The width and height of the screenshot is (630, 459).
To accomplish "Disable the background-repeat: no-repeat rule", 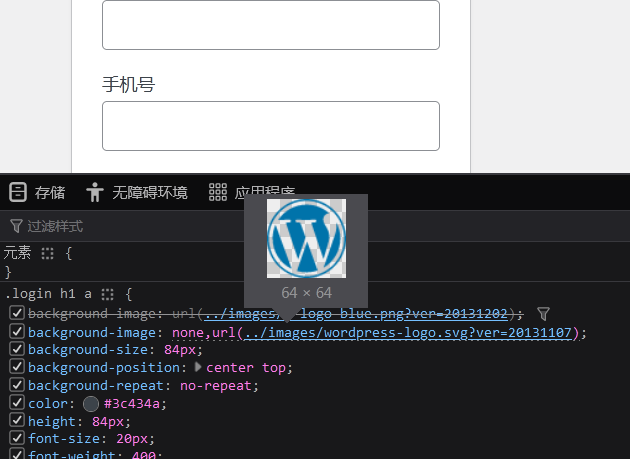I will click(x=17, y=385).
